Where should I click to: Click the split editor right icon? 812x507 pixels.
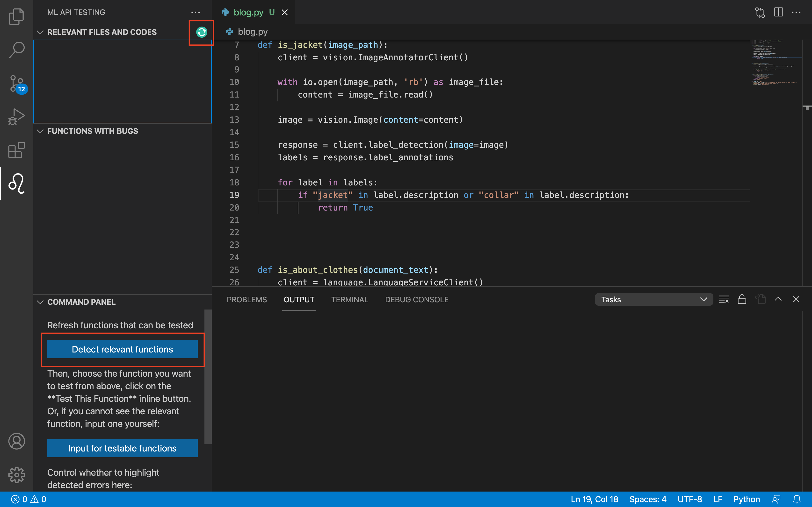(x=778, y=12)
